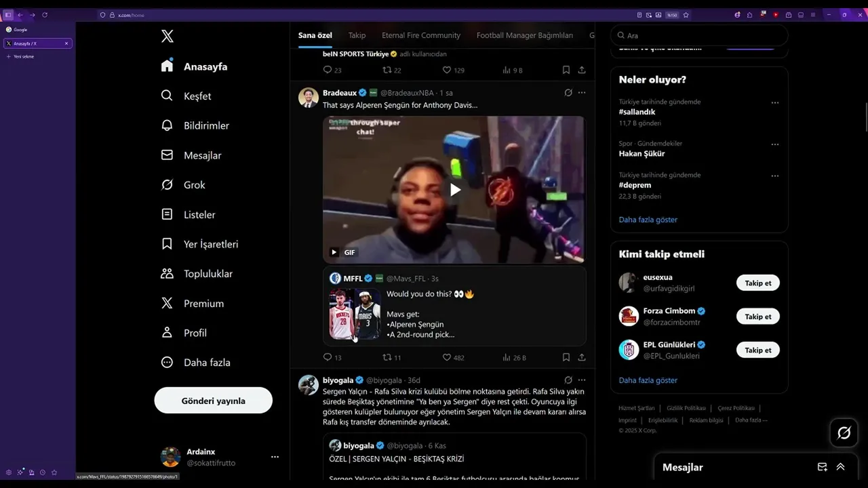The height and width of the screenshot is (488, 868).
Task: Open more options for #sallandık trend
Action: tap(775, 103)
